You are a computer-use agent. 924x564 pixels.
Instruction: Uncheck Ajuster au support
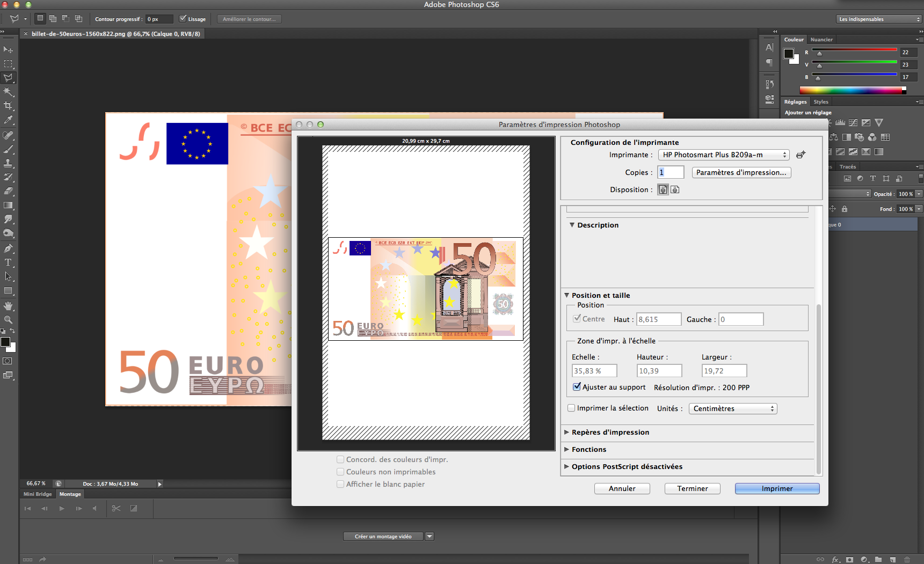click(577, 387)
